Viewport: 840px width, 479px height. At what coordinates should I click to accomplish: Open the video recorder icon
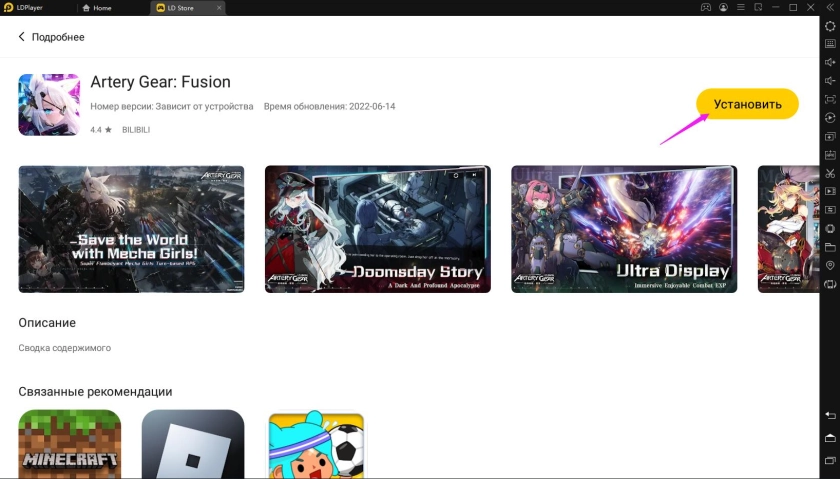point(830,191)
